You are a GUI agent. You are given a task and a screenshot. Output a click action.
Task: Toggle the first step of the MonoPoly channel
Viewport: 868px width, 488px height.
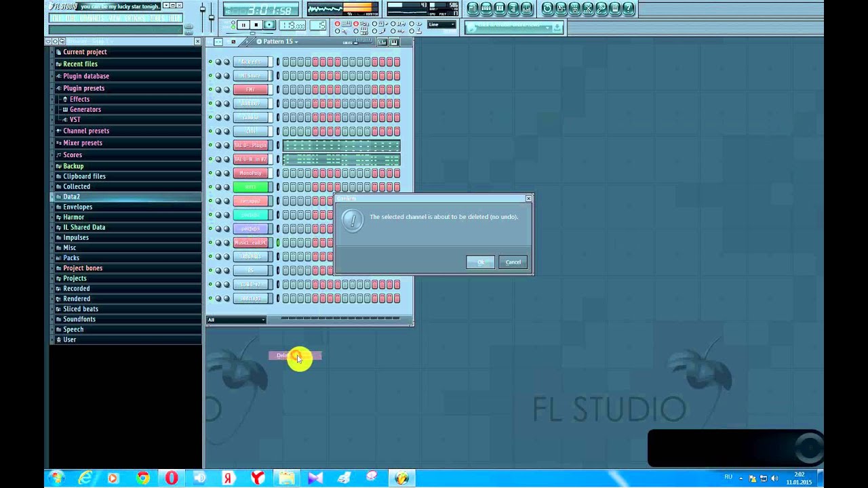pyautogui.click(x=285, y=173)
